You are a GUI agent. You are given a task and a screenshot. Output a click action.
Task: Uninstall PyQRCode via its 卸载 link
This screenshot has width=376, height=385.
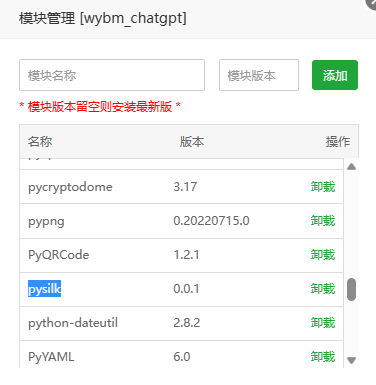tap(323, 255)
